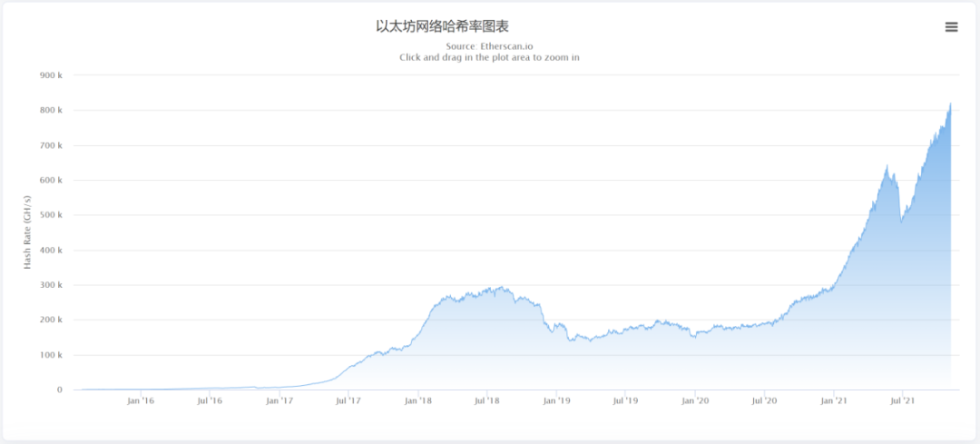Click the 0 y-axis label
The image size is (980, 444).
click(x=60, y=390)
